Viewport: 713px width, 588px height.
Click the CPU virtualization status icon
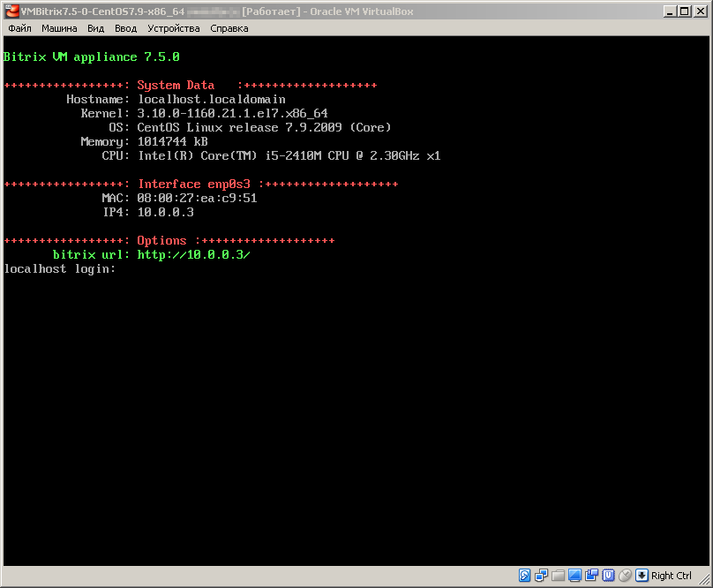(x=608, y=576)
